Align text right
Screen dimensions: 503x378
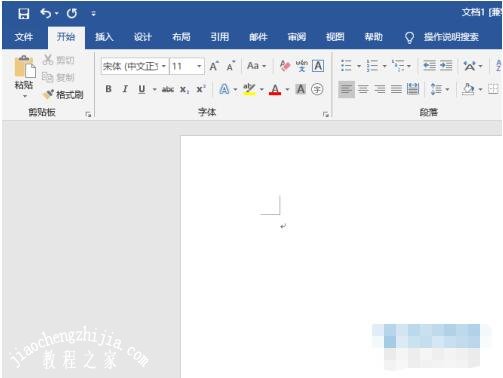click(x=380, y=89)
